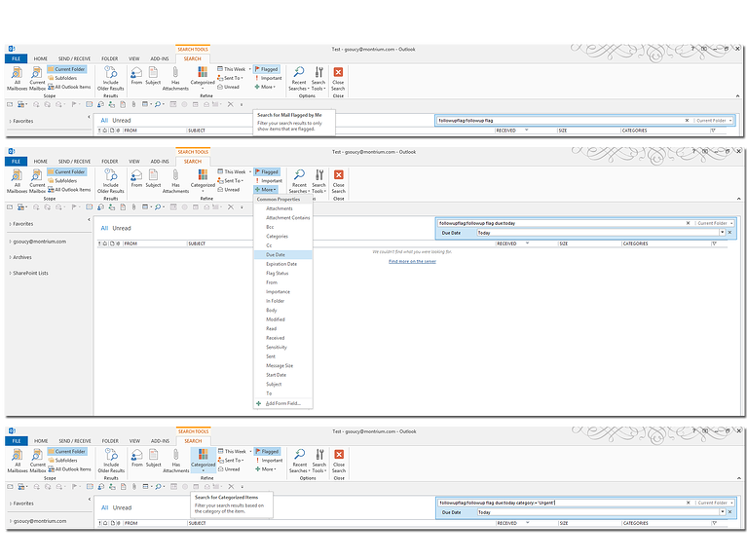This screenshot has width=747, height=560.
Task: Clear search text X in middle window's search box
Action: click(x=688, y=223)
